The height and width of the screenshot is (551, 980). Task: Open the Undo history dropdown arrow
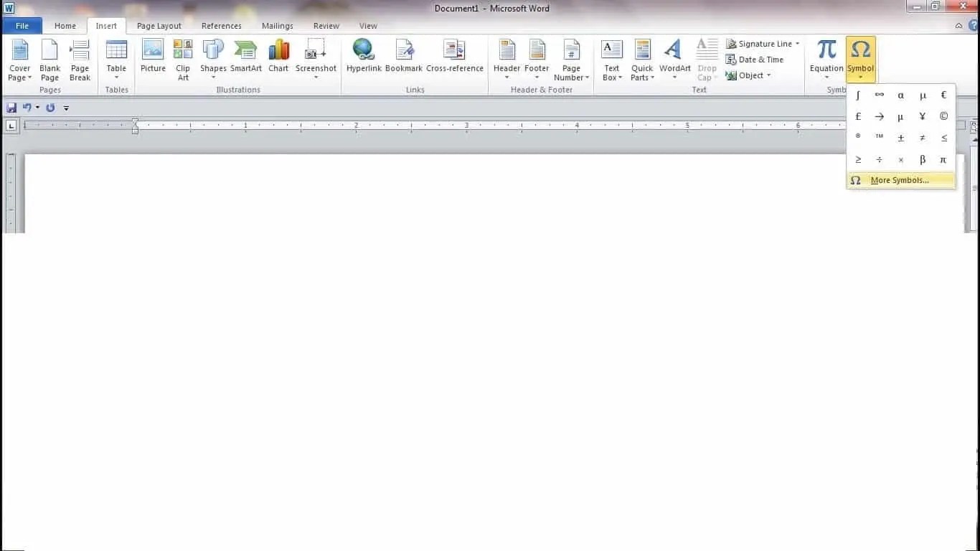click(x=37, y=108)
